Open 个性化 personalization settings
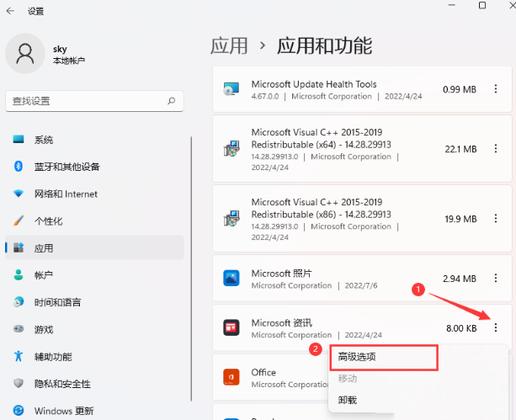Image resolution: width=516 pixels, height=420 pixels. pyautogui.click(x=49, y=221)
